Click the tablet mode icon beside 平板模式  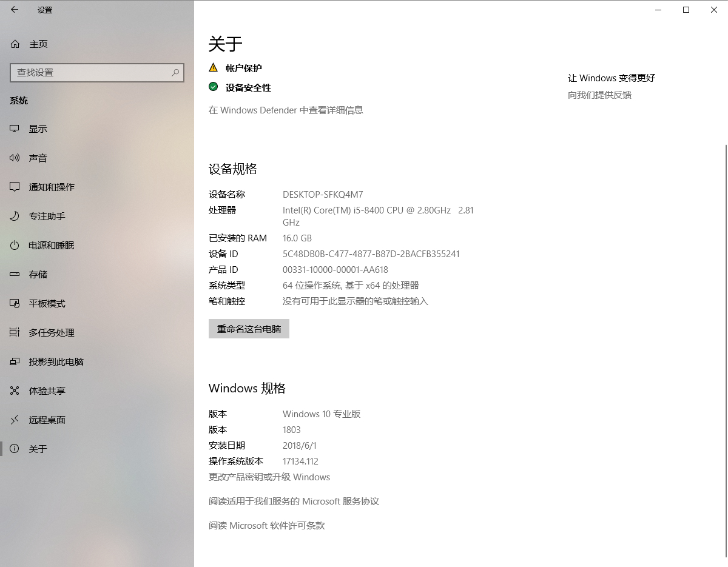click(x=15, y=304)
